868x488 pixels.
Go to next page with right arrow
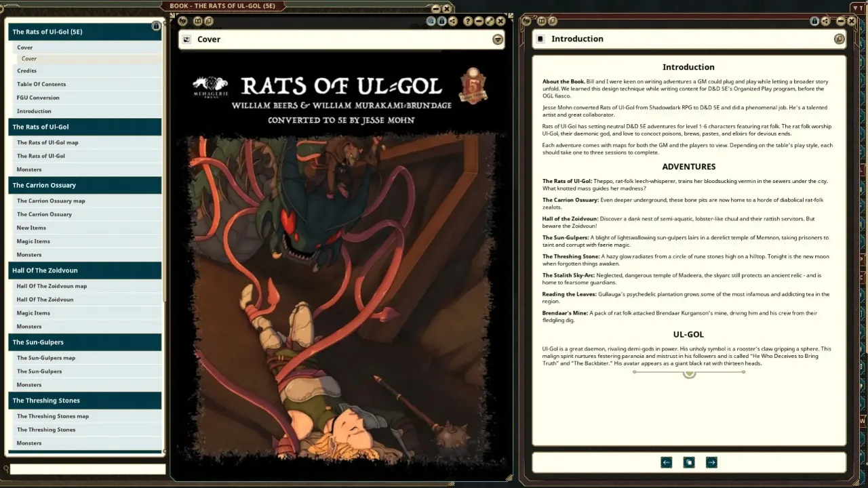[711, 462]
